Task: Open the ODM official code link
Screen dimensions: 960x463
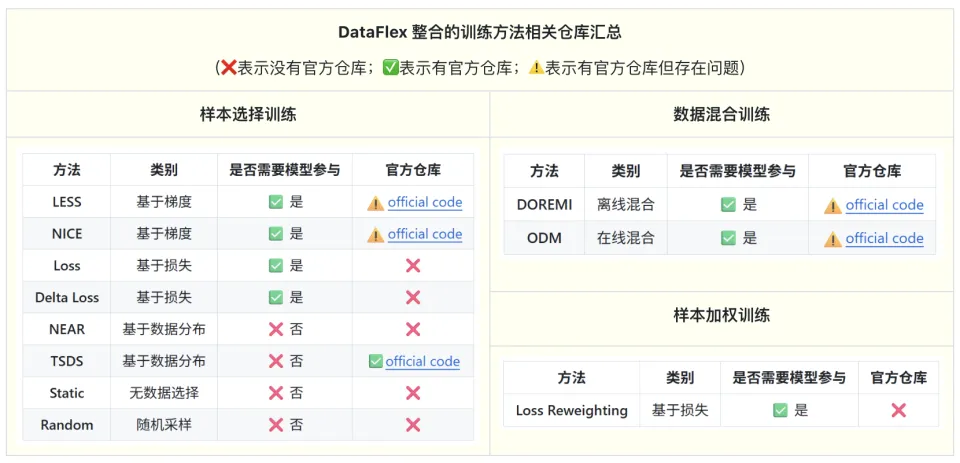Action: pos(884,238)
